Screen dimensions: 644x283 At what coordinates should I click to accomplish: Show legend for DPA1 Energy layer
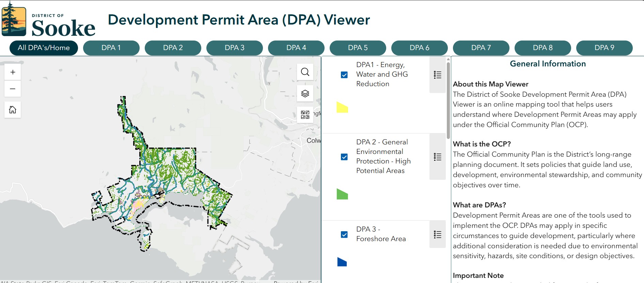437,75
